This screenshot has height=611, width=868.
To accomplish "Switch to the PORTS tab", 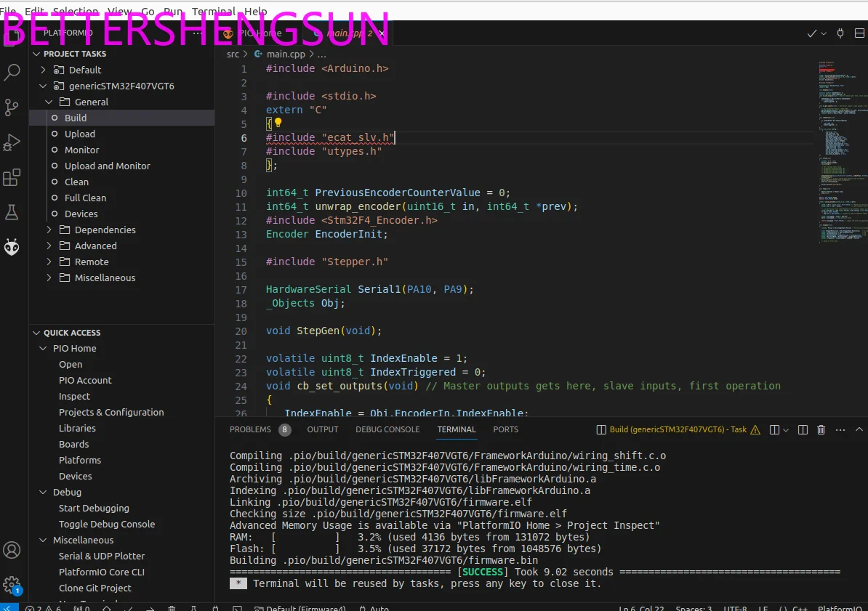I will tap(505, 429).
